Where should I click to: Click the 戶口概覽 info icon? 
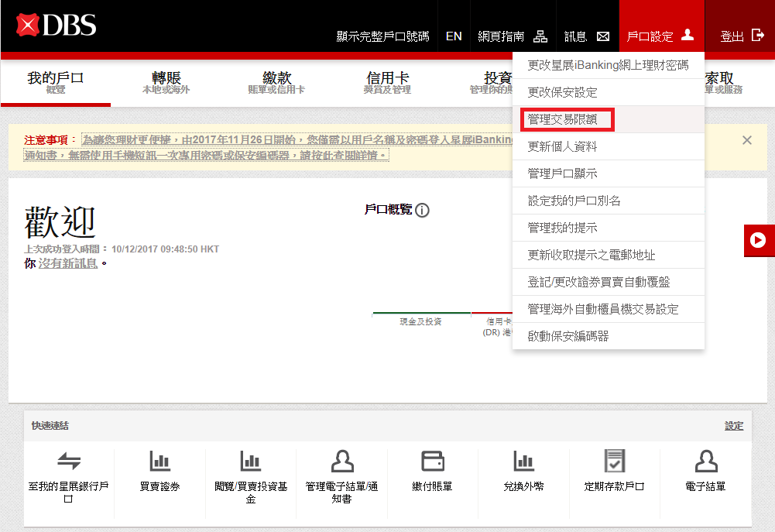click(x=422, y=210)
